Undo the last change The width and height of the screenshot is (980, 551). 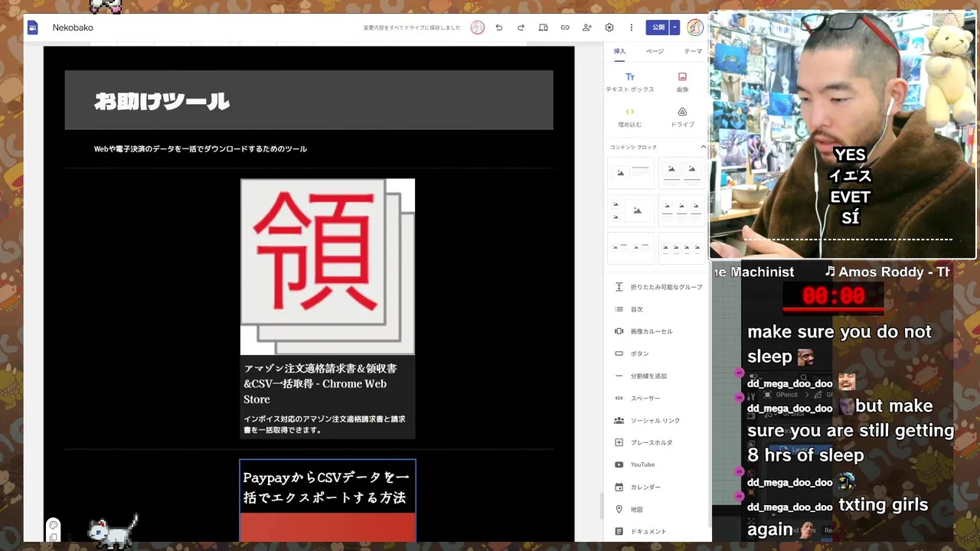pyautogui.click(x=498, y=28)
